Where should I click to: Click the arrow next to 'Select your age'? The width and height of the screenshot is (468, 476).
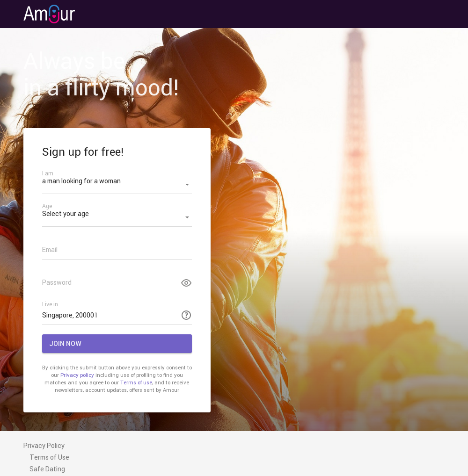[x=187, y=217]
